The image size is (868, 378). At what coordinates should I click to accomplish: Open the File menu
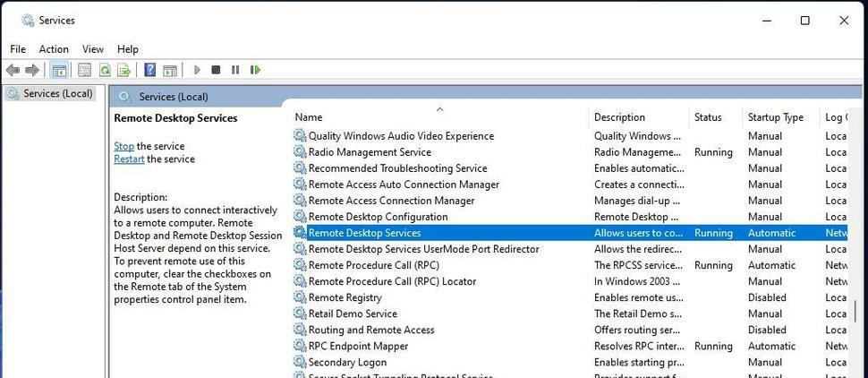point(18,49)
